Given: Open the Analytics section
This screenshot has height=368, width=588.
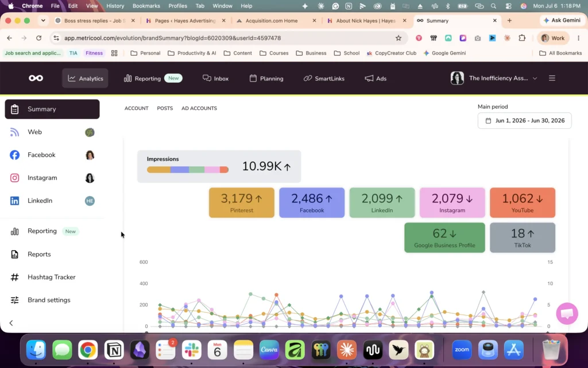Looking at the screenshot, I should click(x=85, y=78).
